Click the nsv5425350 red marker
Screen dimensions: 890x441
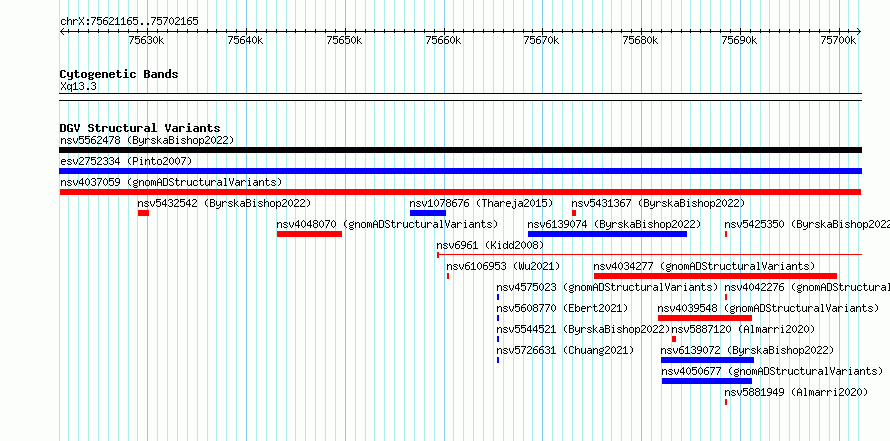pos(726,234)
